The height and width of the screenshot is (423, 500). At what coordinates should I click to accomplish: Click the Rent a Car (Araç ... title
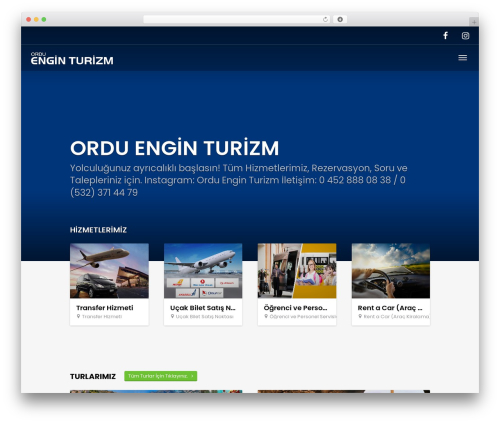(x=390, y=308)
